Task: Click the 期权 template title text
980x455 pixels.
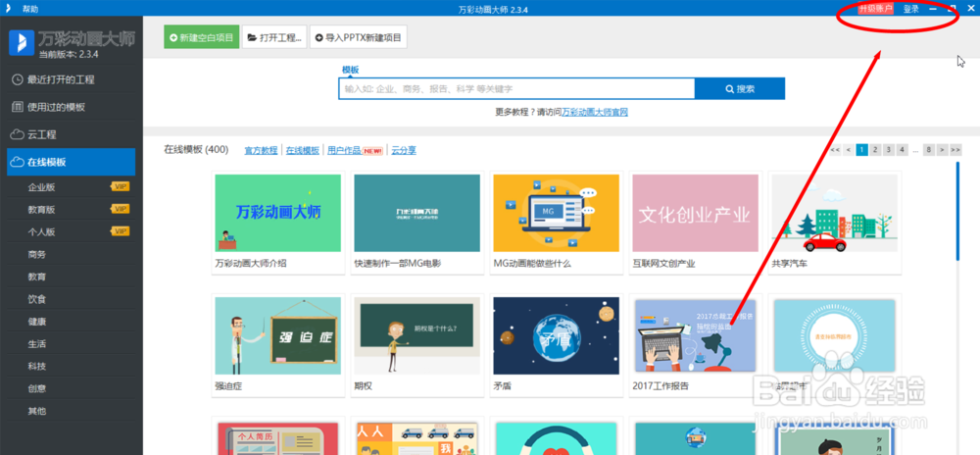Action: [x=364, y=386]
